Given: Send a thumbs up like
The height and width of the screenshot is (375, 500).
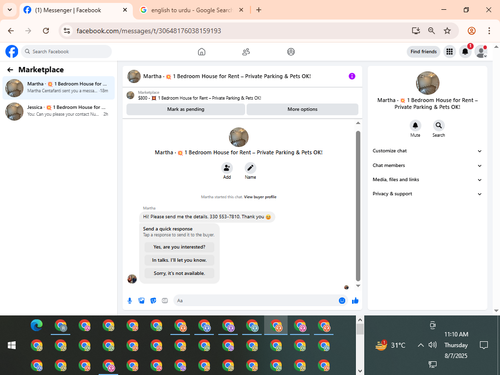Looking at the screenshot, I should point(355,301).
